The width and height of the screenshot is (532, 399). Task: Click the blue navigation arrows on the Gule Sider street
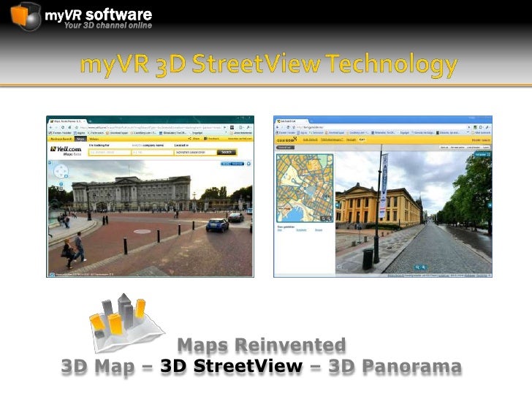click(x=420, y=267)
